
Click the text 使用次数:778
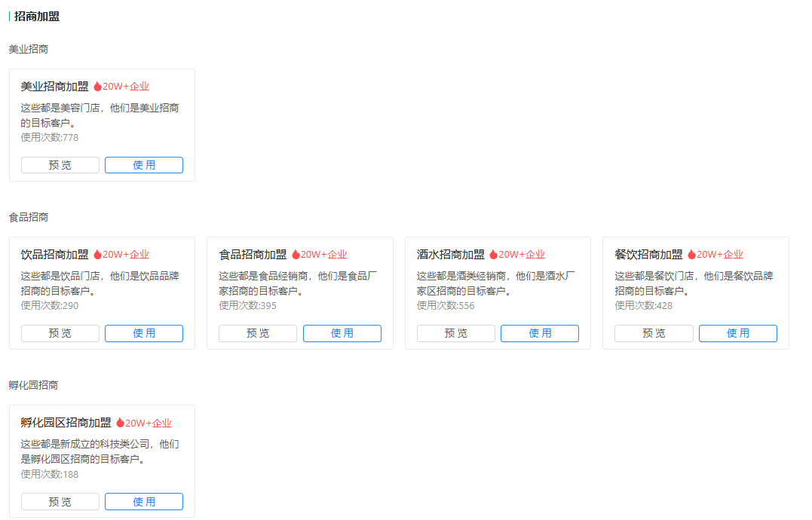pos(50,138)
